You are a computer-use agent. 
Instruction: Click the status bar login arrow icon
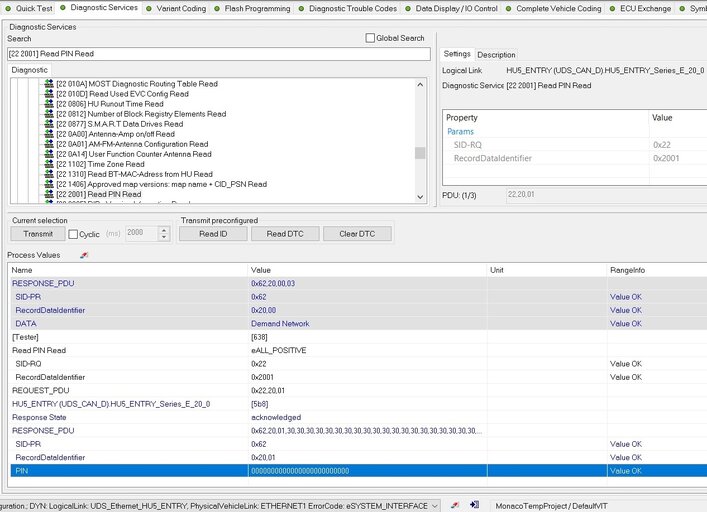point(477,506)
